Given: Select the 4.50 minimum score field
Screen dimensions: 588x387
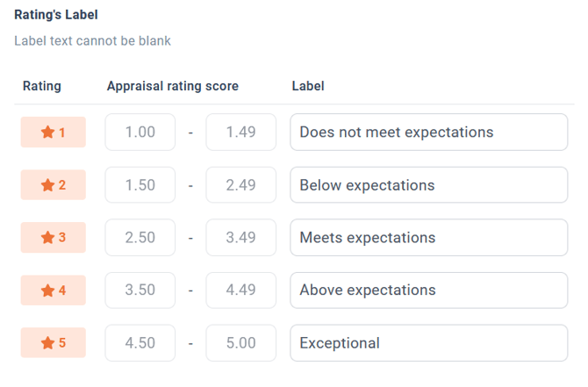Looking at the screenshot, I should 140,343.
